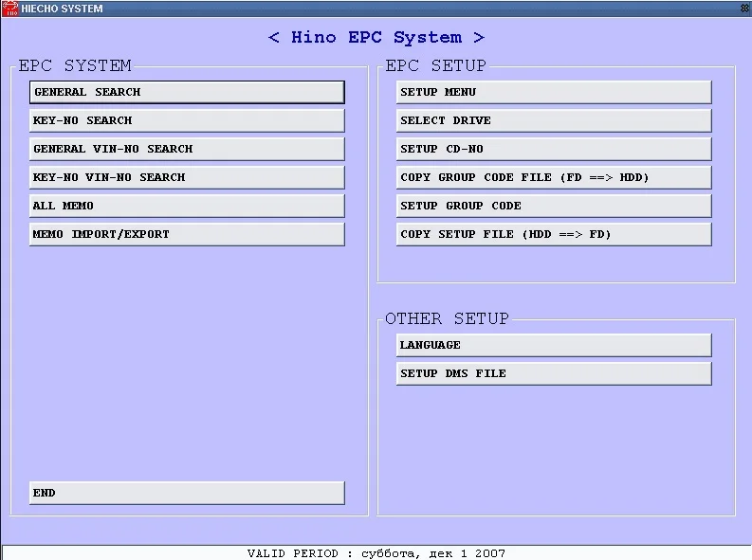Image resolution: width=752 pixels, height=560 pixels.
Task: Click the Hino EPC System heading
Action: [376, 37]
